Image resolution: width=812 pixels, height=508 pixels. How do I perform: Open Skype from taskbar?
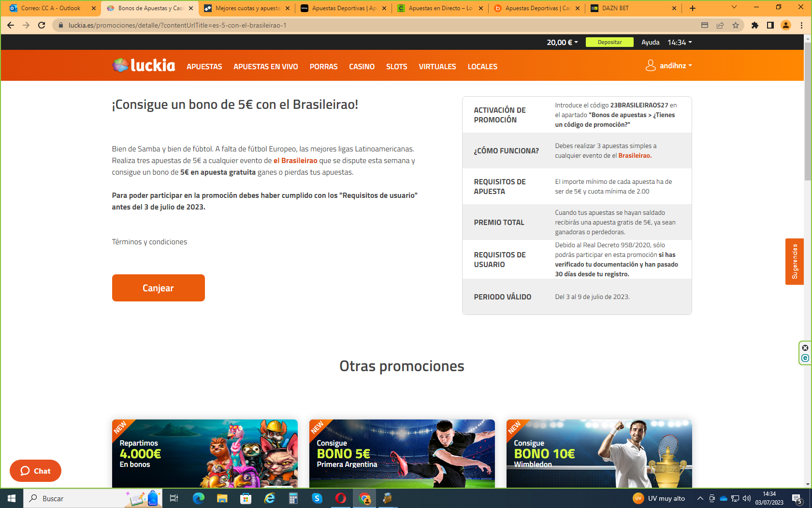click(317, 498)
